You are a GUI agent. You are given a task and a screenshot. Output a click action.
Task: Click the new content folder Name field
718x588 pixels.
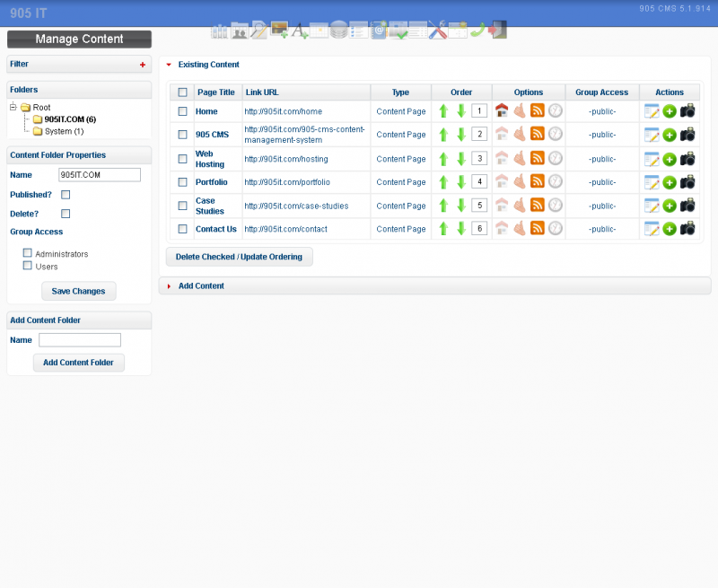coord(80,340)
